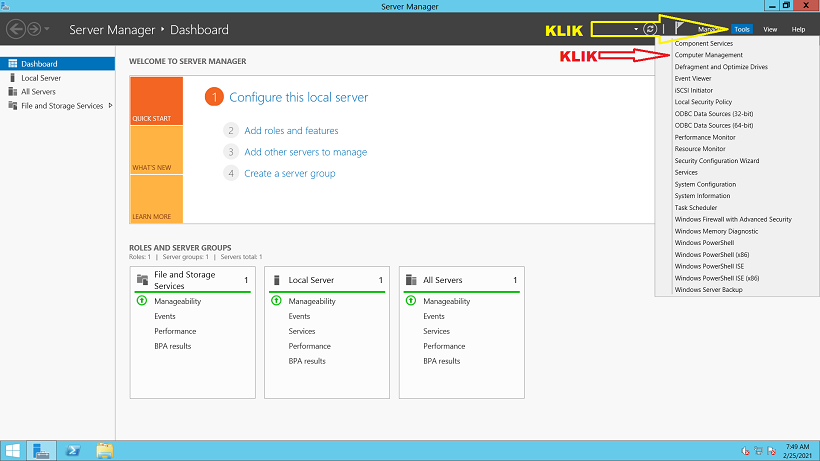Click Create a server group link
The width and height of the screenshot is (820, 461).
[290, 174]
